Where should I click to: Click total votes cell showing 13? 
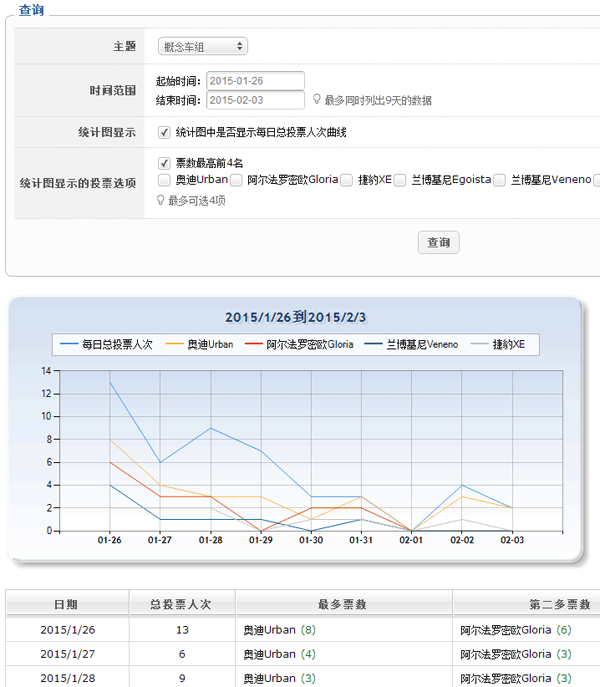point(182,630)
